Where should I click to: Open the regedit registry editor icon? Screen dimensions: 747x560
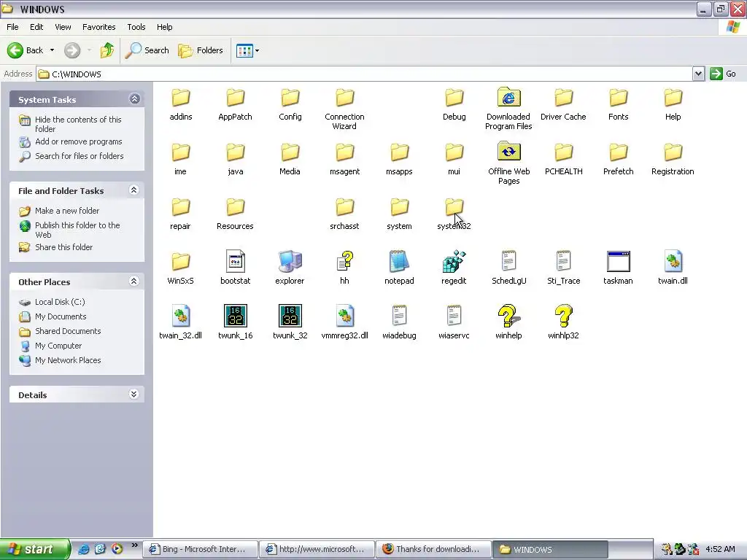click(454, 262)
